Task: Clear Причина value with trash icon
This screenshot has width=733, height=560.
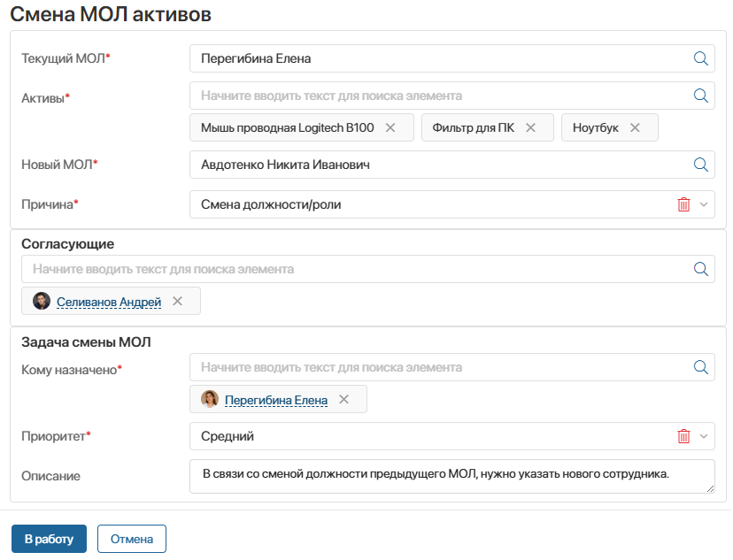Action: click(683, 204)
